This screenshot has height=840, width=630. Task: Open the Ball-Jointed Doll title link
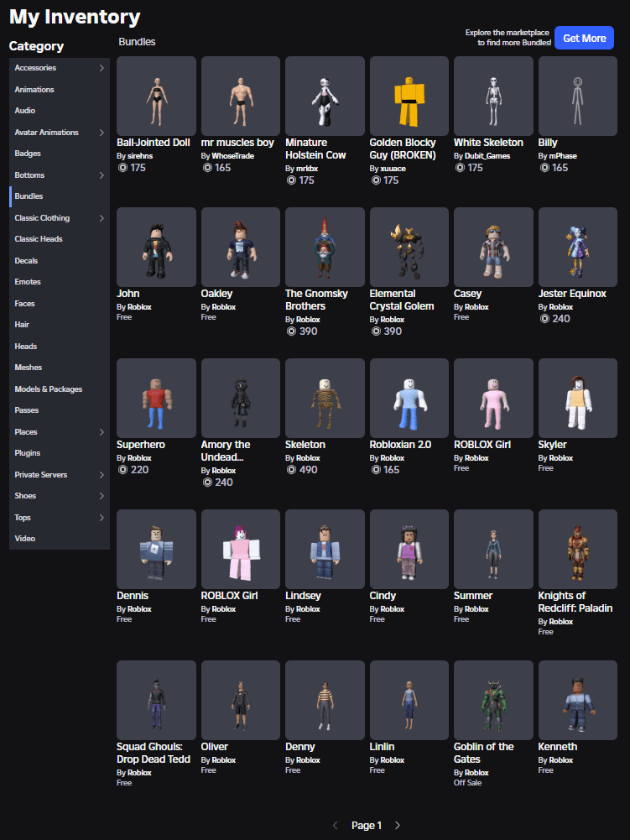[154, 143]
